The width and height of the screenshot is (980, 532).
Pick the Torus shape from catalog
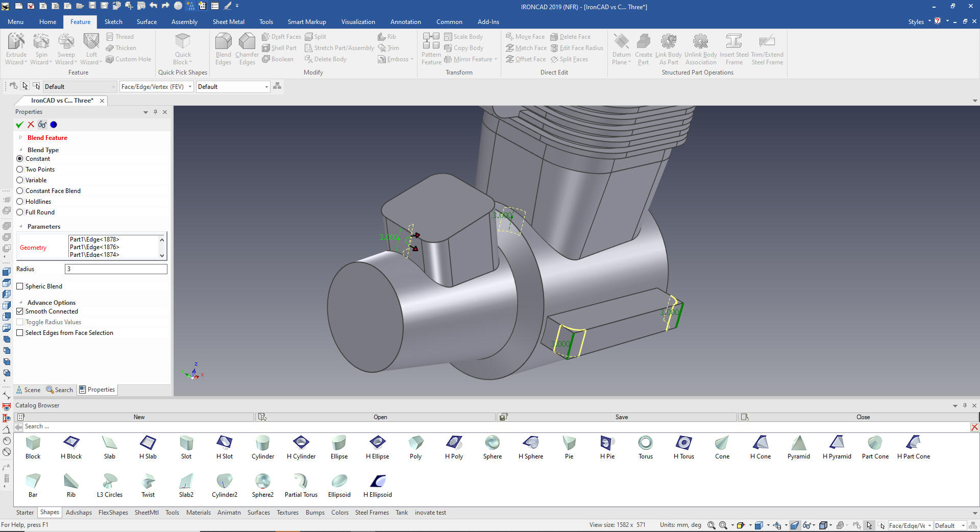(645, 443)
